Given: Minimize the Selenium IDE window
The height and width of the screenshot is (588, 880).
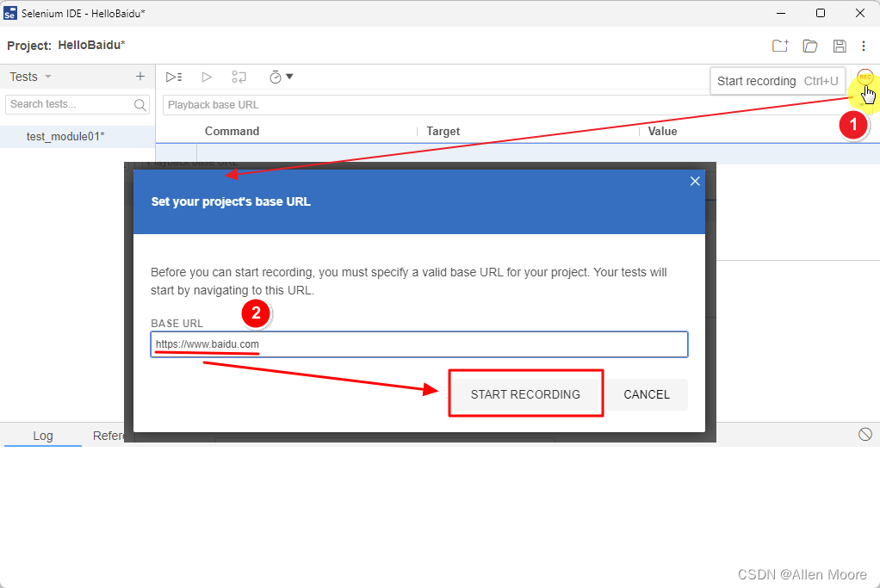Looking at the screenshot, I should click(781, 13).
